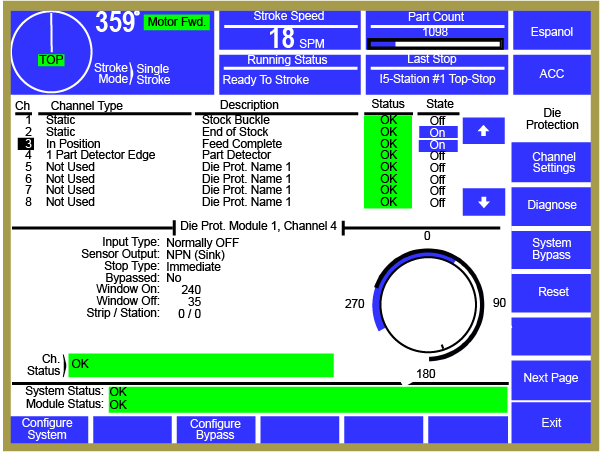This screenshot has width=601, height=454.
Task: Toggle channel 2 state On
Action: coord(437,132)
